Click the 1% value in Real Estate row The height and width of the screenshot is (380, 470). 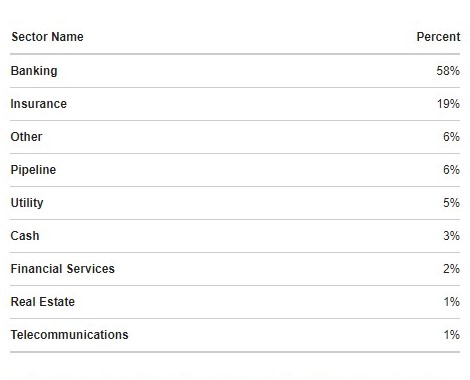tap(452, 302)
